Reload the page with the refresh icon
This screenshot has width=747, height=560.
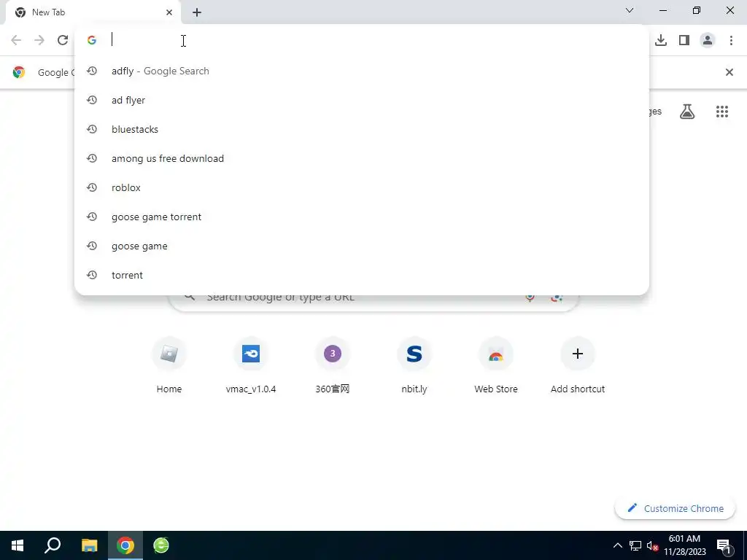pyautogui.click(x=63, y=40)
